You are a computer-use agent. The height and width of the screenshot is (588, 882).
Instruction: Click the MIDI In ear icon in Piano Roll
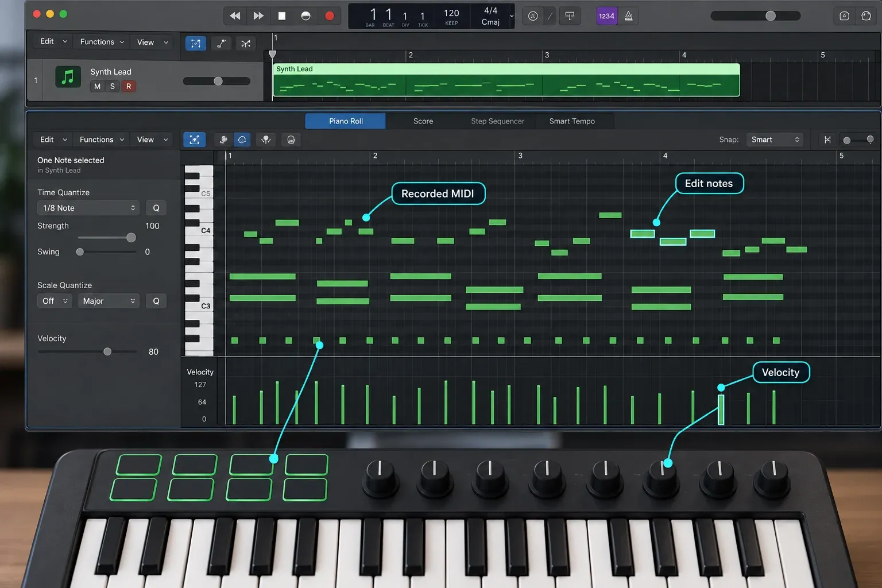coord(223,140)
